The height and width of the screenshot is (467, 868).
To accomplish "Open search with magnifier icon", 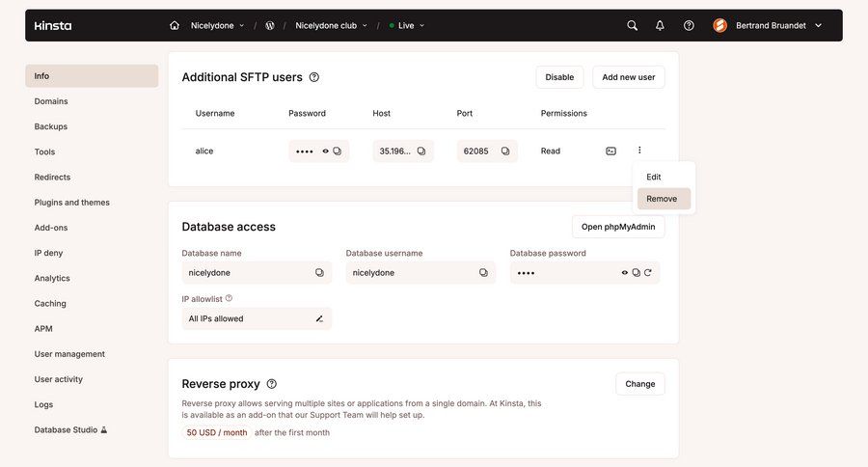I will click(632, 25).
